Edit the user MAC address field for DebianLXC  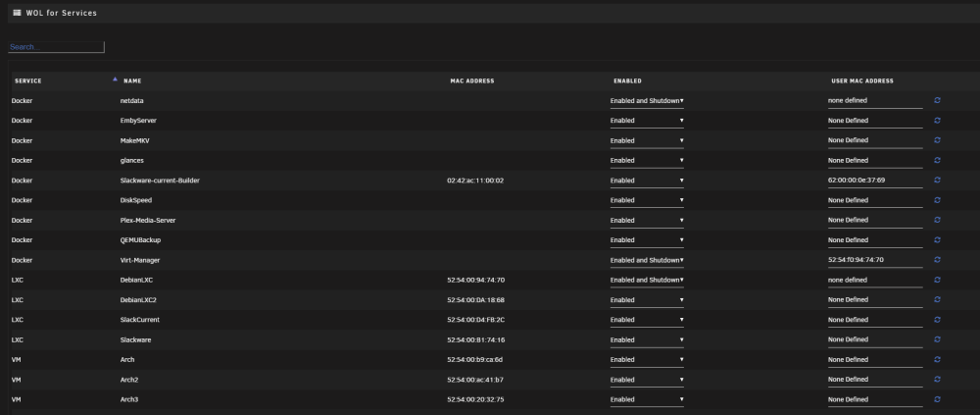click(875, 281)
